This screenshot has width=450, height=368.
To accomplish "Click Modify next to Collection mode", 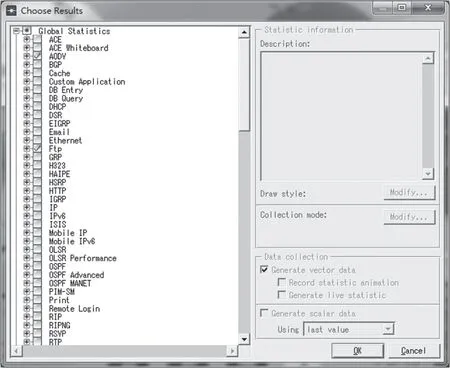I will (x=409, y=217).
